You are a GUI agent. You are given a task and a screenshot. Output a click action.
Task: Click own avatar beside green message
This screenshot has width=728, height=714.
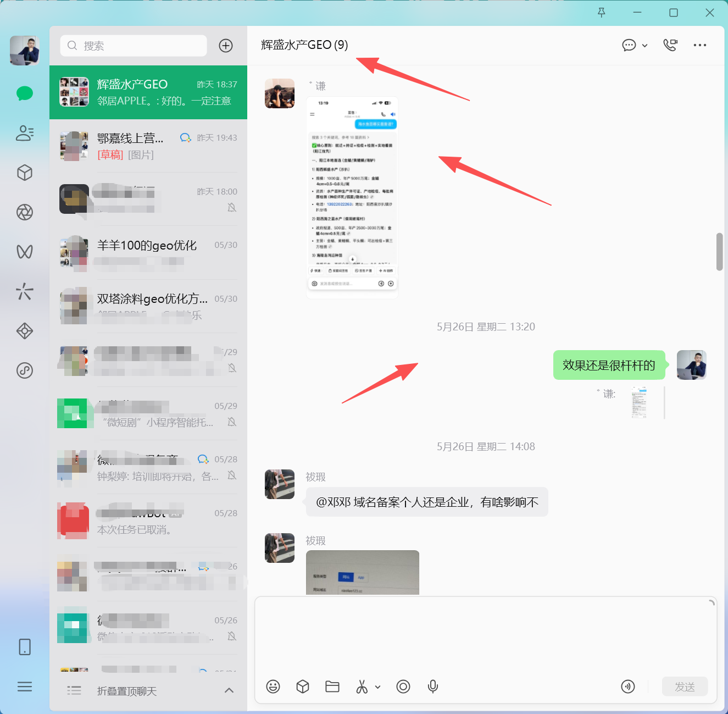(x=691, y=365)
